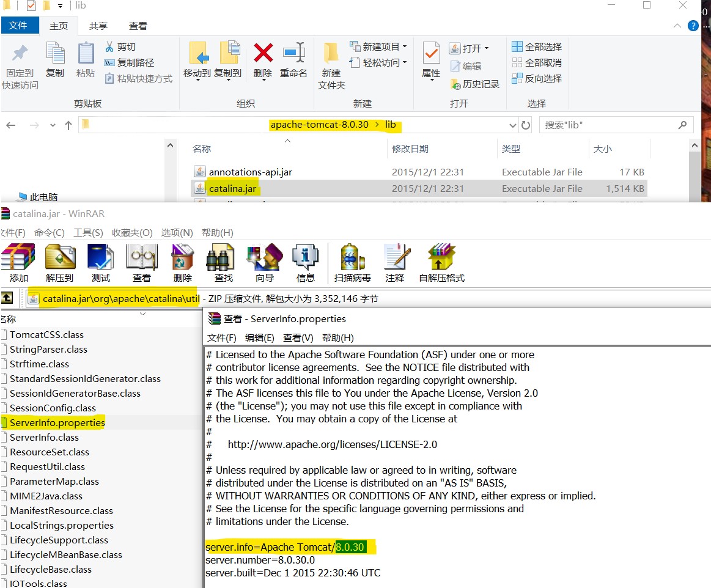Screen dimensions: 711x588
Task: Click Explorer Rename (重命名) icon
Action: click(x=293, y=60)
